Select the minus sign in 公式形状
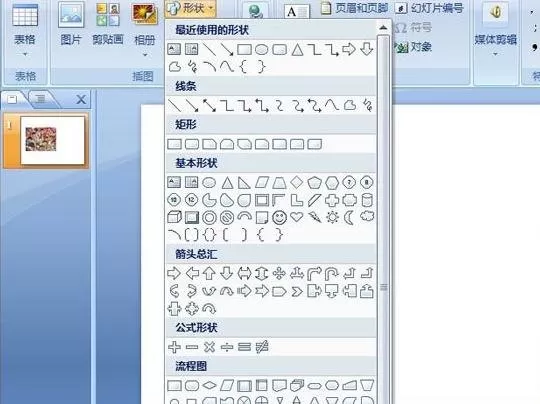The width and height of the screenshot is (540, 404). pos(192,347)
